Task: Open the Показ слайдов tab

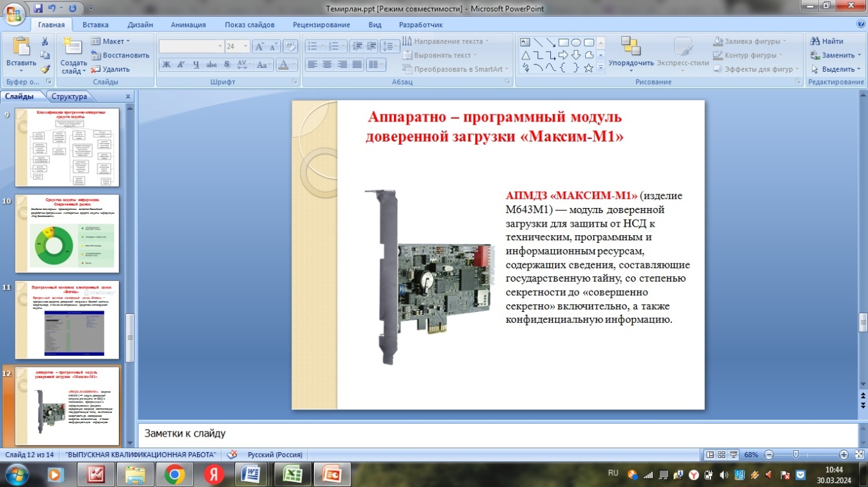Action: [x=249, y=25]
